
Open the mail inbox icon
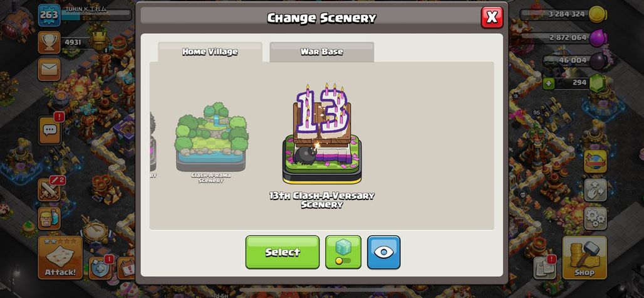(49, 69)
